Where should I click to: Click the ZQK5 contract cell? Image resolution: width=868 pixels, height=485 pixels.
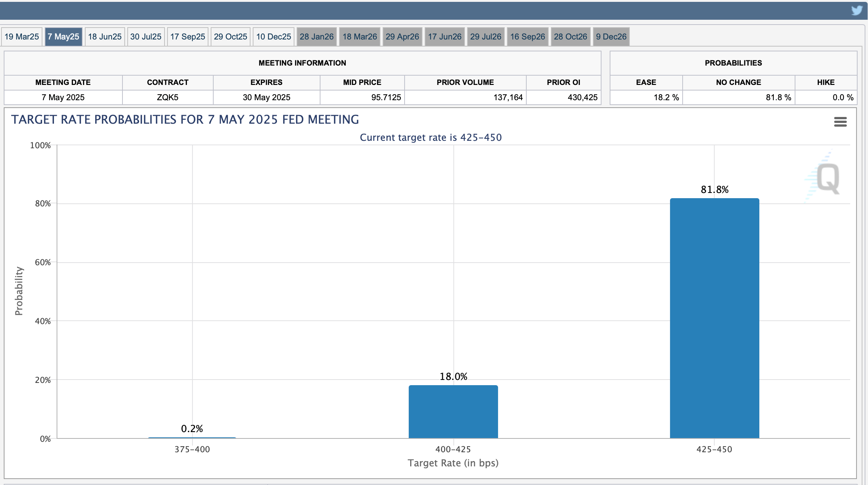click(167, 97)
